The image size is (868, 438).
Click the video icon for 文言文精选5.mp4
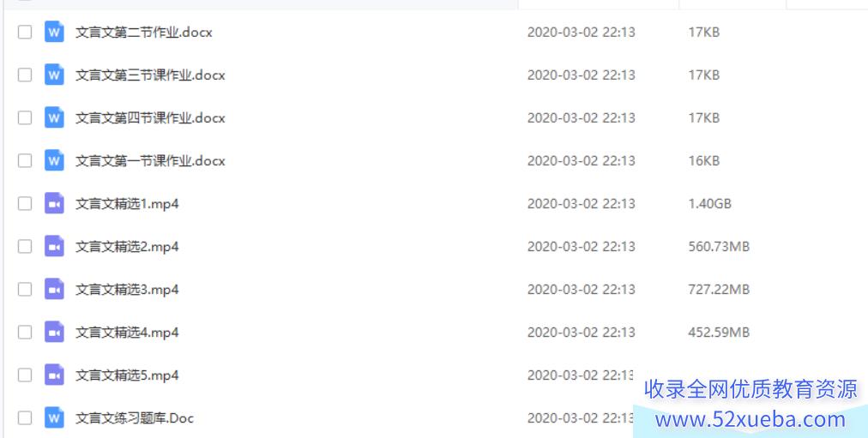click(x=54, y=375)
